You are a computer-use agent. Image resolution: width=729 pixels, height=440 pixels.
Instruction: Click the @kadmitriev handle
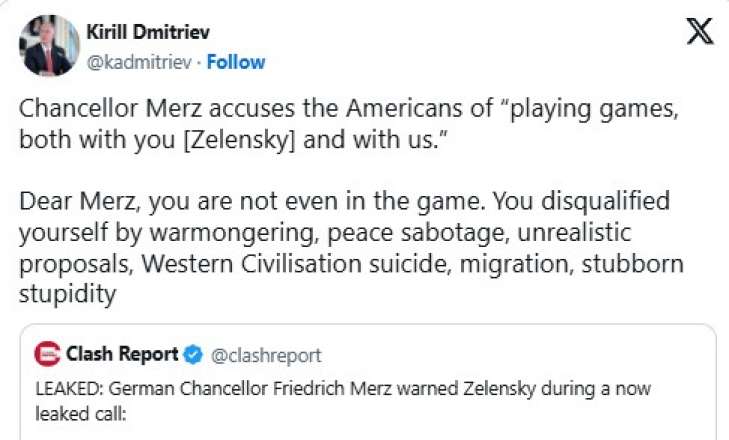point(139,62)
